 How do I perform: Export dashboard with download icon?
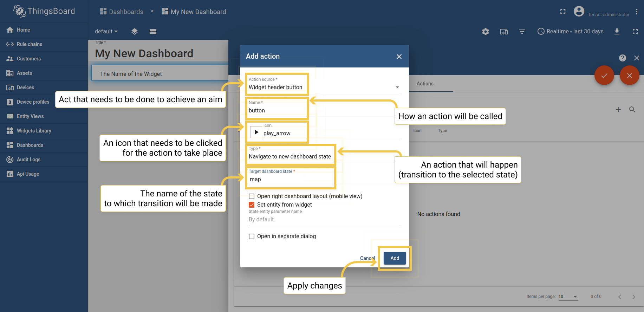(617, 32)
